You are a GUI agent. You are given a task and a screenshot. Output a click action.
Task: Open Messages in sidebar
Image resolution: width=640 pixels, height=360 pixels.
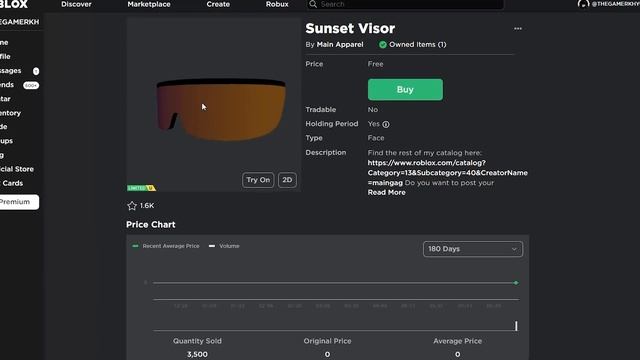click(11, 71)
